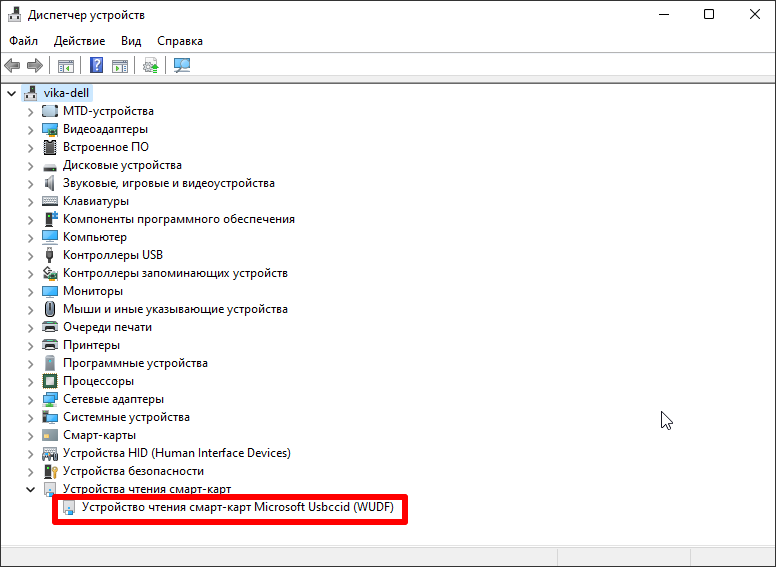Click the Microsoft Usbccid smart card reader icon
Viewport: 776px width, 567px height.
point(69,508)
